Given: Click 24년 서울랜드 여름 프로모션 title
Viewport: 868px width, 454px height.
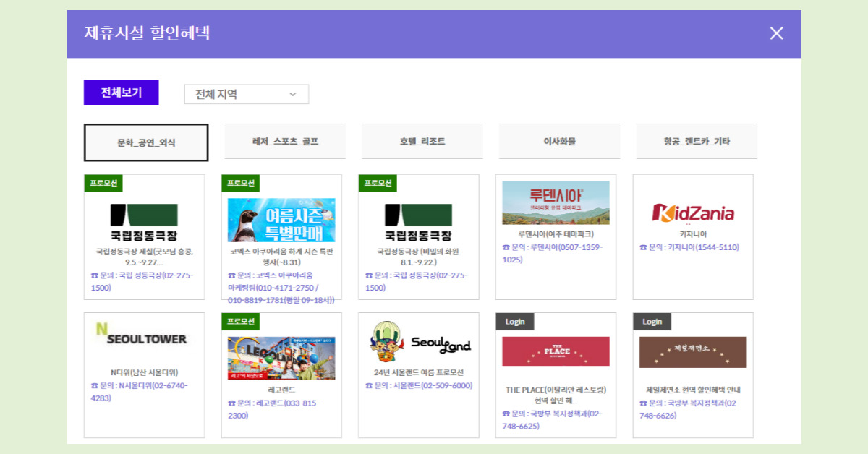Looking at the screenshot, I should pos(419,372).
